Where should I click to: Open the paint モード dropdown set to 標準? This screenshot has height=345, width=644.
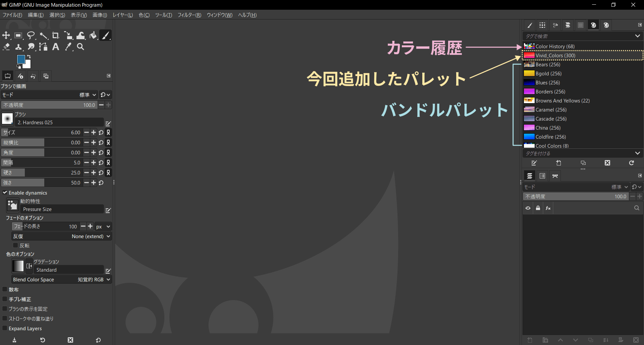49,95
